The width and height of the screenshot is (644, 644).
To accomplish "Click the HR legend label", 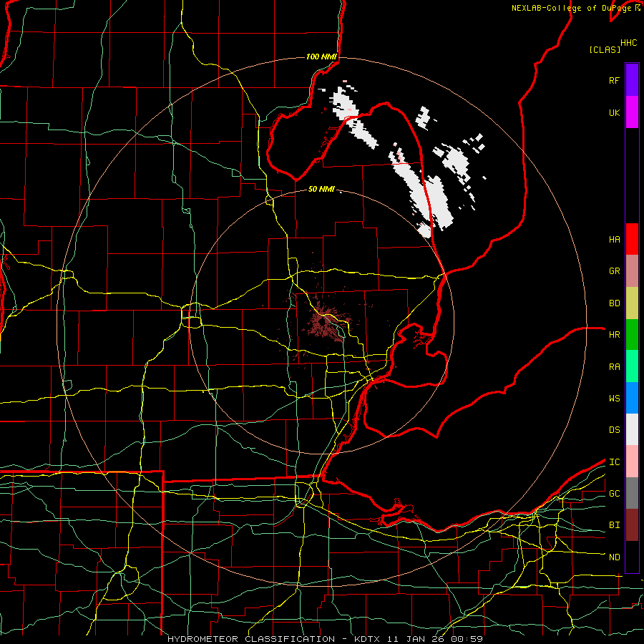I will [614, 335].
